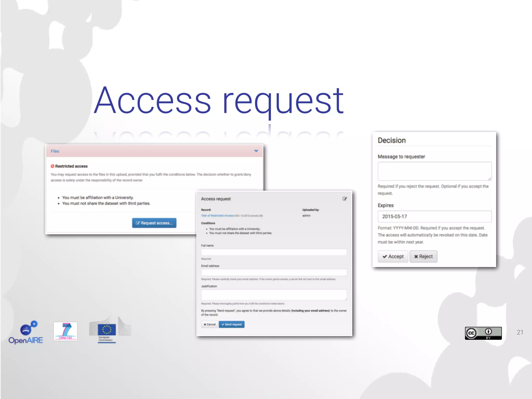
Task: Select the 'You must be affiliation with a University' condition in Files panel
Action: point(98,198)
